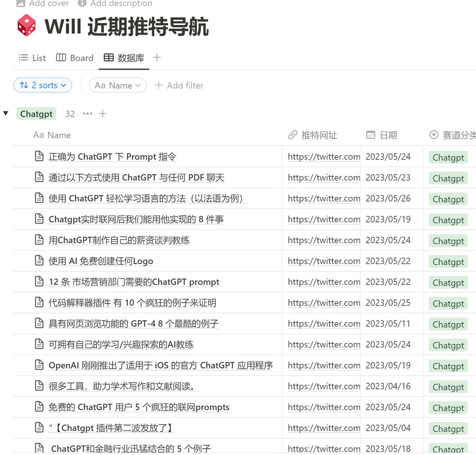Open page 代码解释器插件 有 10 个疯狂的例子来证明

132,303
